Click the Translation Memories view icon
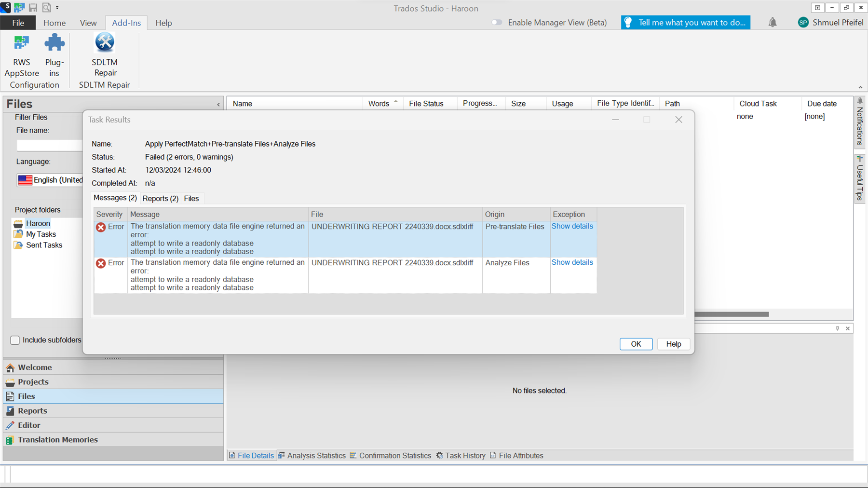 [x=10, y=440]
